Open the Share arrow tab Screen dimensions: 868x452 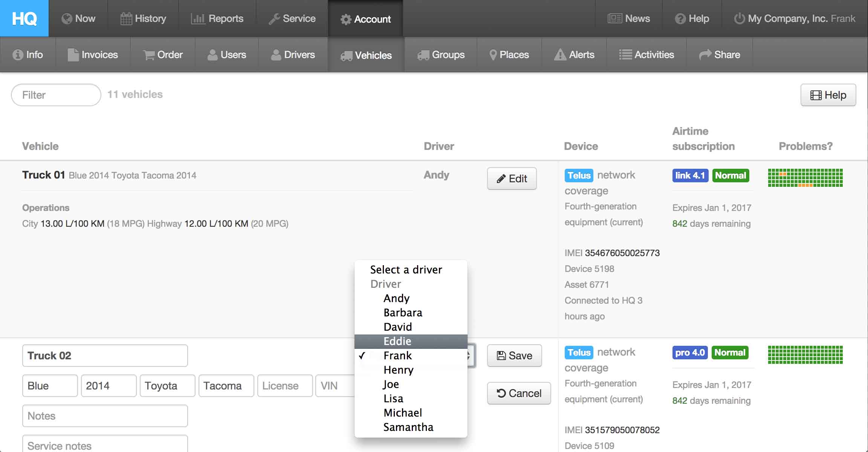(x=720, y=55)
